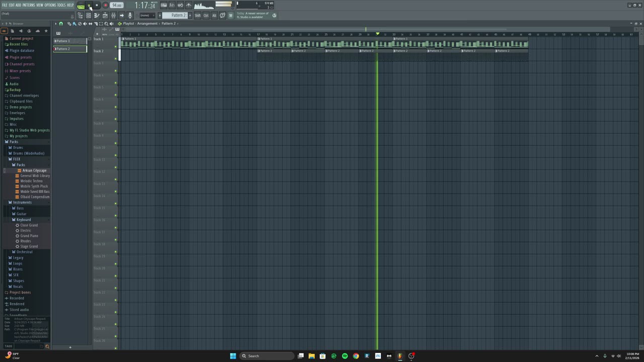Select the Playback speaker tool in playlist
Screen dimensions: 644x362
pos(112,24)
